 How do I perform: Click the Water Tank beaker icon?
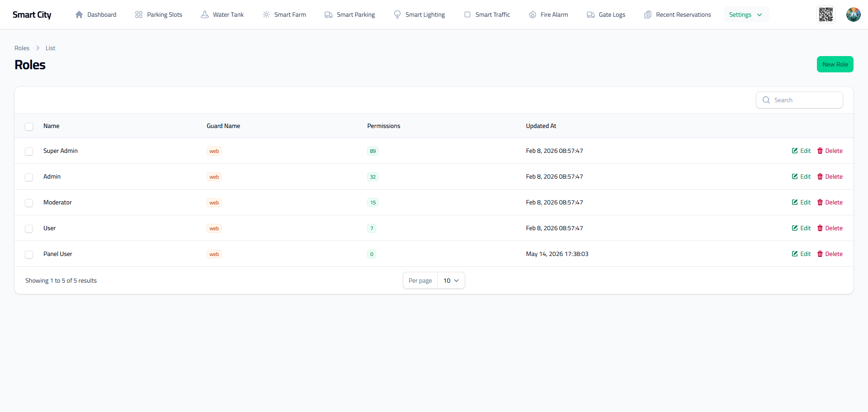pos(205,14)
